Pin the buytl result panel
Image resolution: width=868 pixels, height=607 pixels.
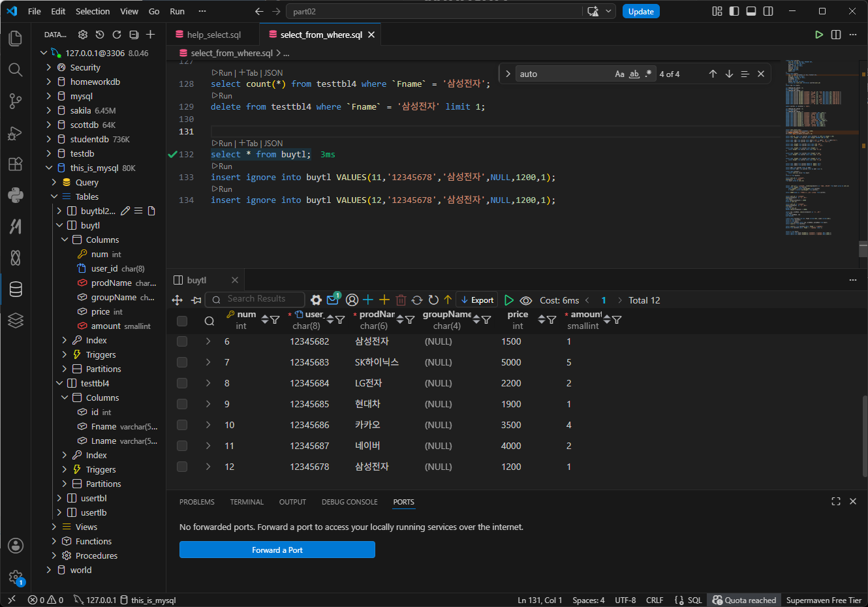(x=196, y=300)
